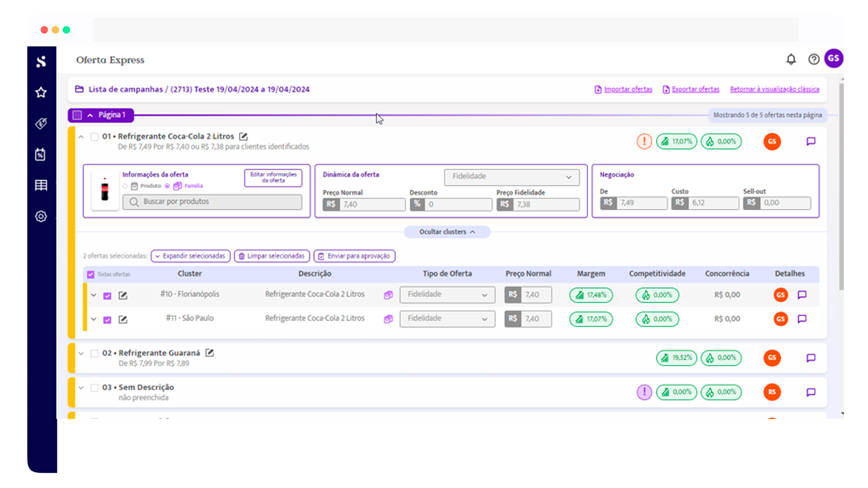The width and height of the screenshot is (868, 488).
Task: Collapse offer 01 Refrigerante Coca-Cola chevron
Action: click(x=81, y=136)
